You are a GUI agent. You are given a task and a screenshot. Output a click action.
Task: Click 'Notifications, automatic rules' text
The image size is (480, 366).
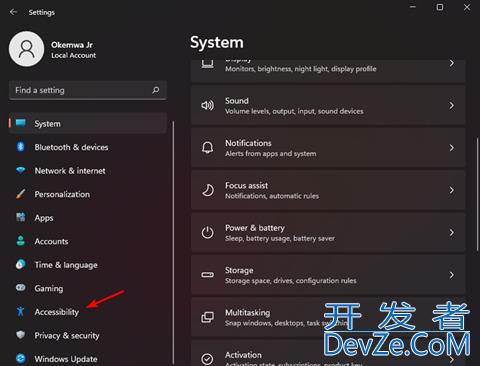(272, 196)
